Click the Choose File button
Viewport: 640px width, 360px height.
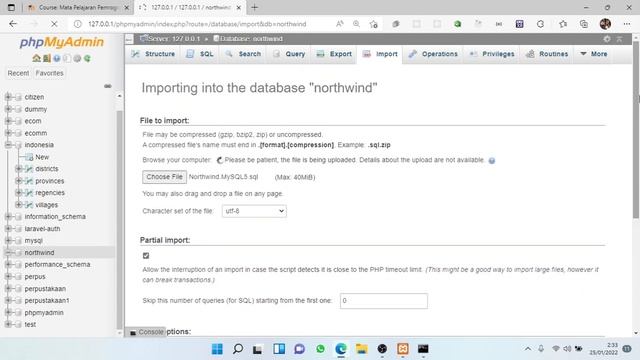pos(164,177)
